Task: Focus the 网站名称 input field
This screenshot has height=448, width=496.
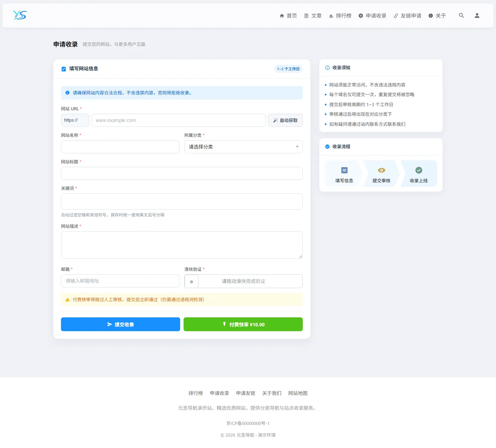Action: (x=120, y=147)
